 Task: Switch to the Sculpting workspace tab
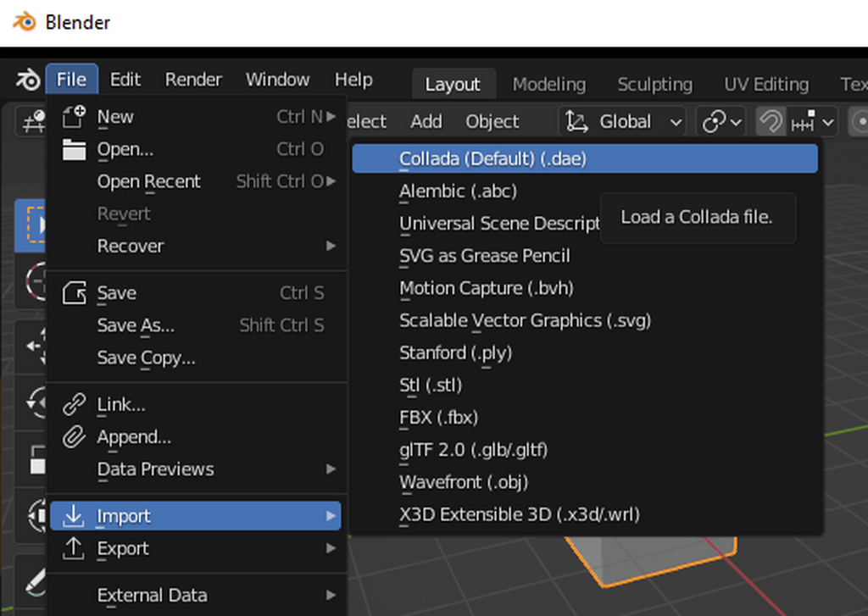(x=655, y=84)
